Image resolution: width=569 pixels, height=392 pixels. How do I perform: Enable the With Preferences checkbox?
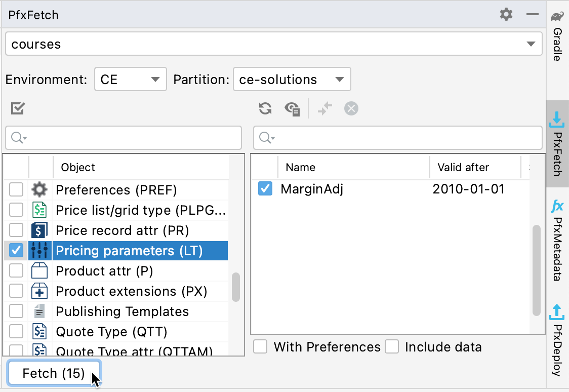click(x=260, y=346)
